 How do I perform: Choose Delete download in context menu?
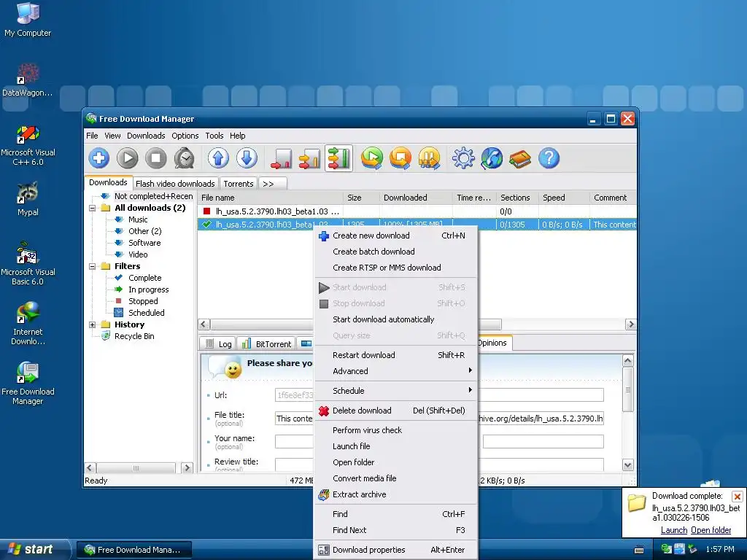pyautogui.click(x=395, y=411)
